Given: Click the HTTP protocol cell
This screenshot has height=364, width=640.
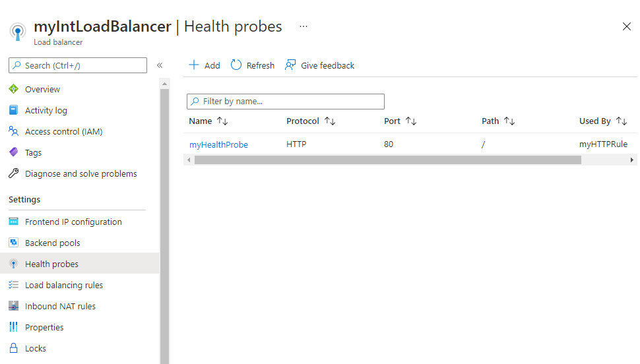Looking at the screenshot, I should click(296, 144).
